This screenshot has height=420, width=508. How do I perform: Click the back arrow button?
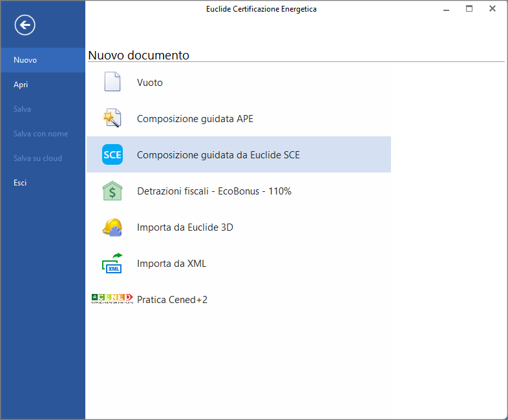(25, 25)
